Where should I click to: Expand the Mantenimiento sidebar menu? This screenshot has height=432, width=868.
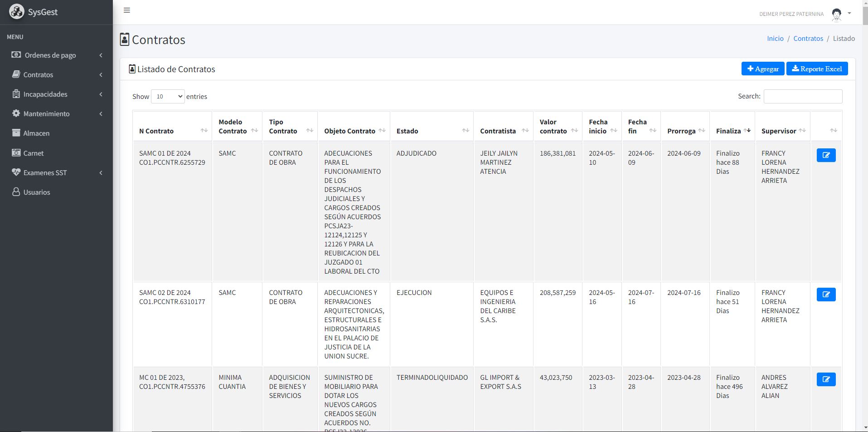pyautogui.click(x=47, y=114)
